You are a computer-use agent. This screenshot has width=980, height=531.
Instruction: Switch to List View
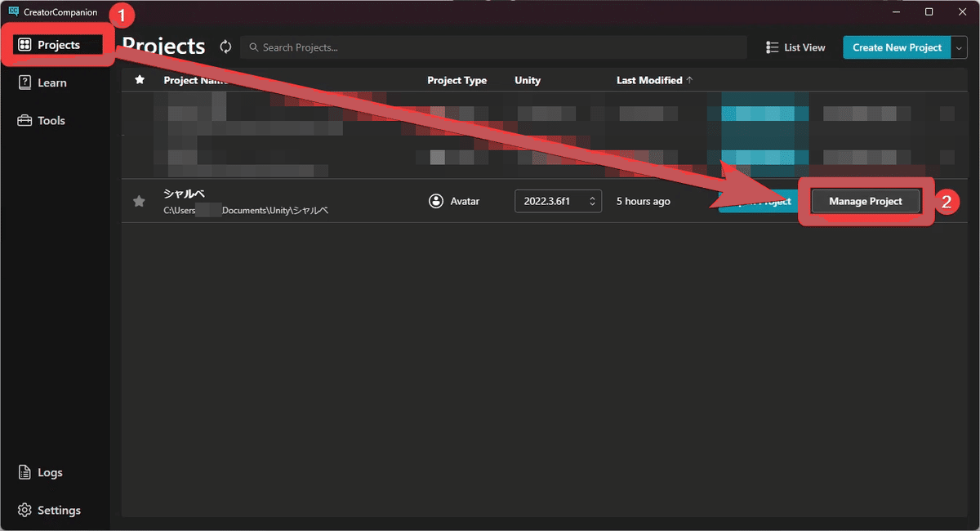click(x=795, y=47)
